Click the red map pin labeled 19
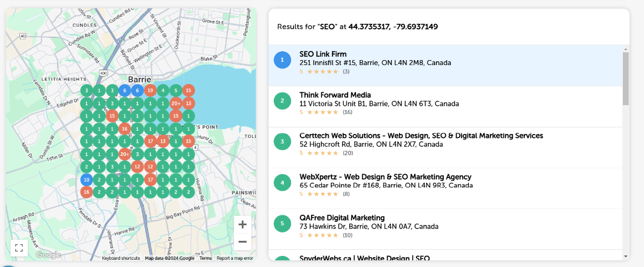This screenshot has width=644, height=267. click(150, 90)
